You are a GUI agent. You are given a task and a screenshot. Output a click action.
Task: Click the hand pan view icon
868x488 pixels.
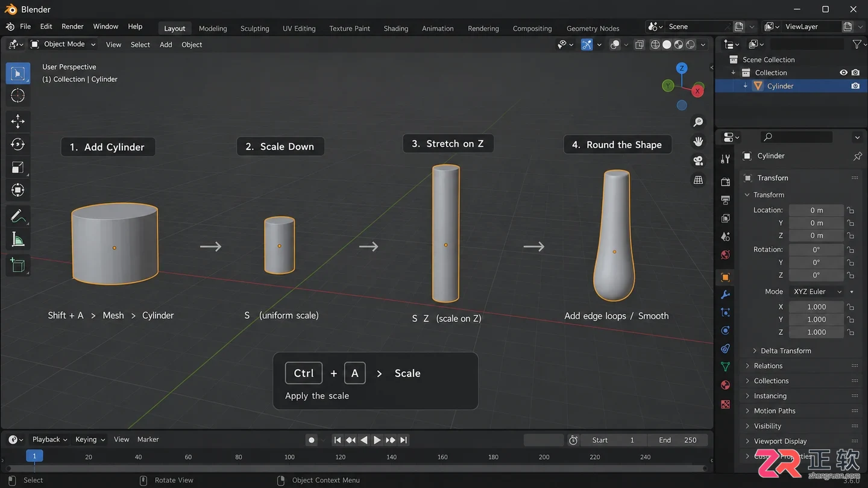[699, 142]
